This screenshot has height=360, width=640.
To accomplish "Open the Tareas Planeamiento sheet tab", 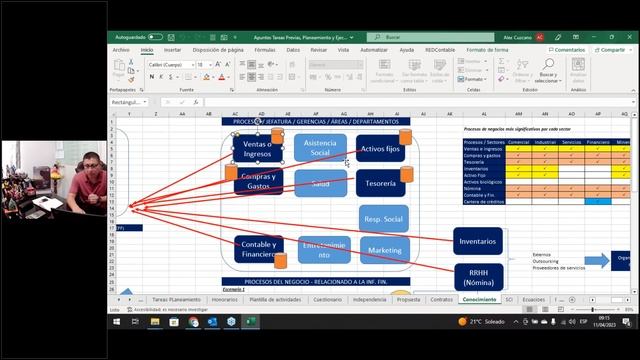I will [x=176, y=300].
